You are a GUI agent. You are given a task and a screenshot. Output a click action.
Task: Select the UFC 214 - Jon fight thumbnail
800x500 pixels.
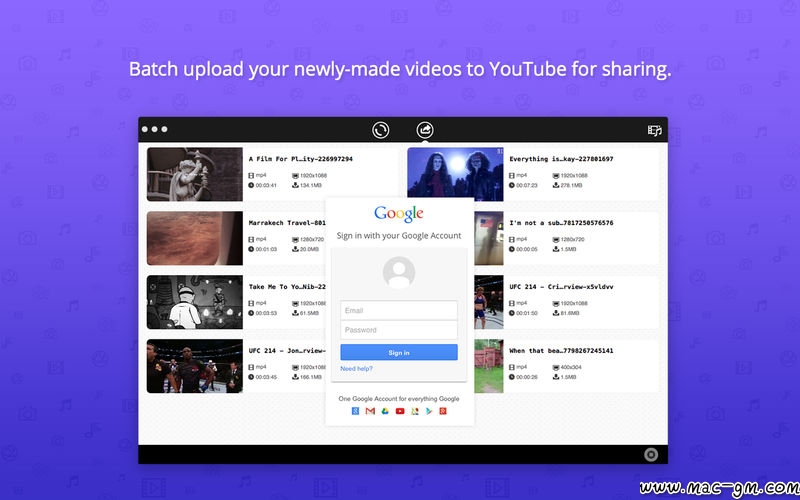195,366
